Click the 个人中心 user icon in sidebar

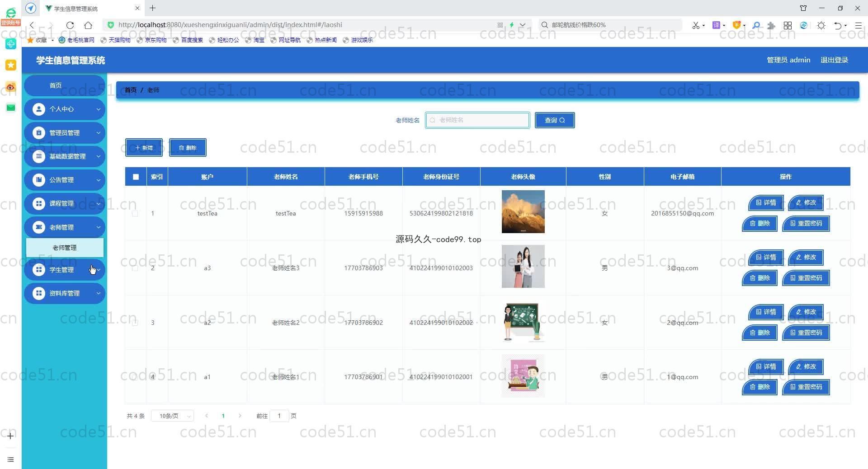tap(39, 109)
